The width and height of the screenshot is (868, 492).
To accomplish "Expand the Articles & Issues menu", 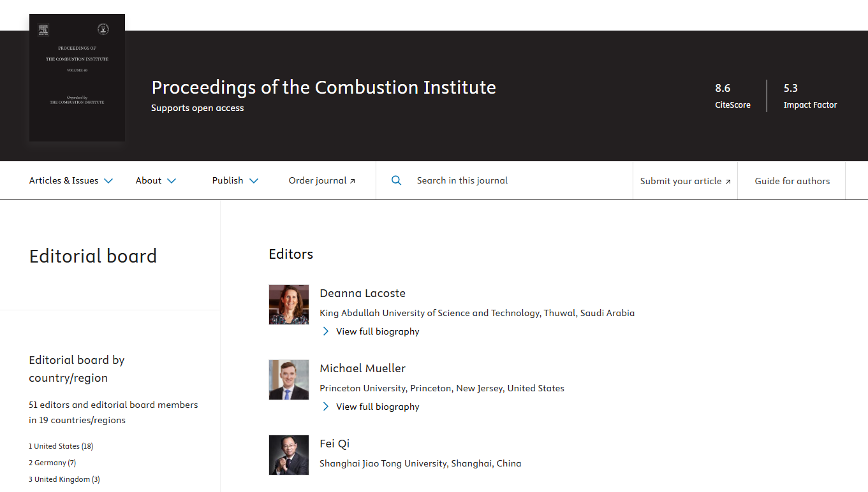I will click(71, 180).
